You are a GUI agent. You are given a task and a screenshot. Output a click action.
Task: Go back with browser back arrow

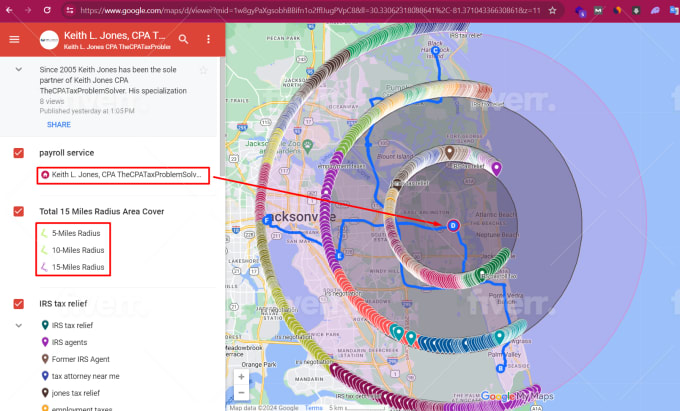tap(9, 10)
